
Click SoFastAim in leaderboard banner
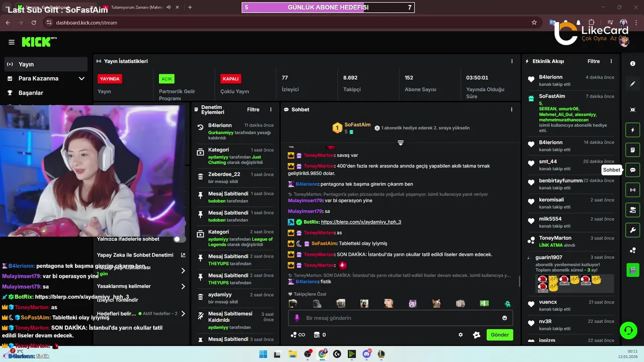pyautogui.click(x=357, y=125)
